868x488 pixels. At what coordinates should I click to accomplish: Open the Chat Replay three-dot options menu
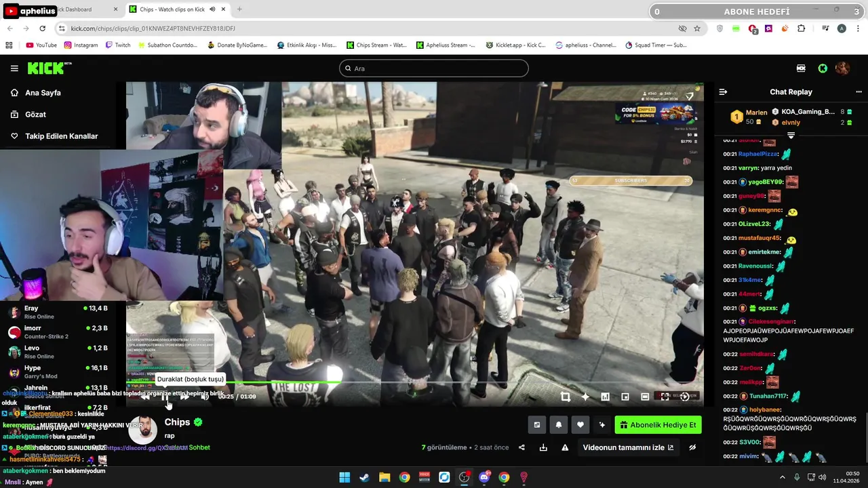click(859, 92)
